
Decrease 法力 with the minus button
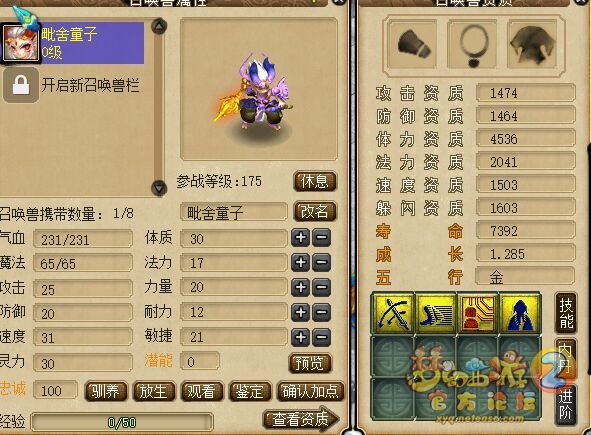pyautogui.click(x=322, y=262)
